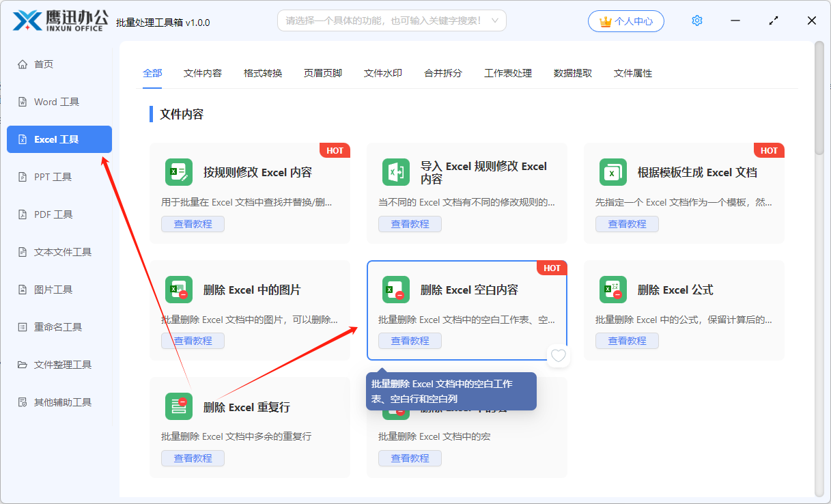The image size is (831, 504).
Task: Select Word 工具 in the sidebar
Action: point(59,101)
